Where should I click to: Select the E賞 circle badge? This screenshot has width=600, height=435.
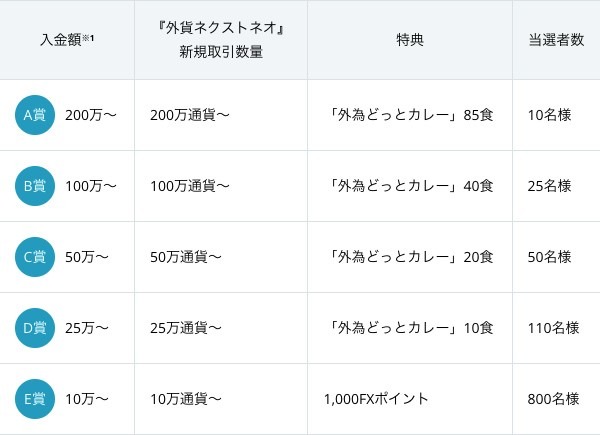point(35,399)
